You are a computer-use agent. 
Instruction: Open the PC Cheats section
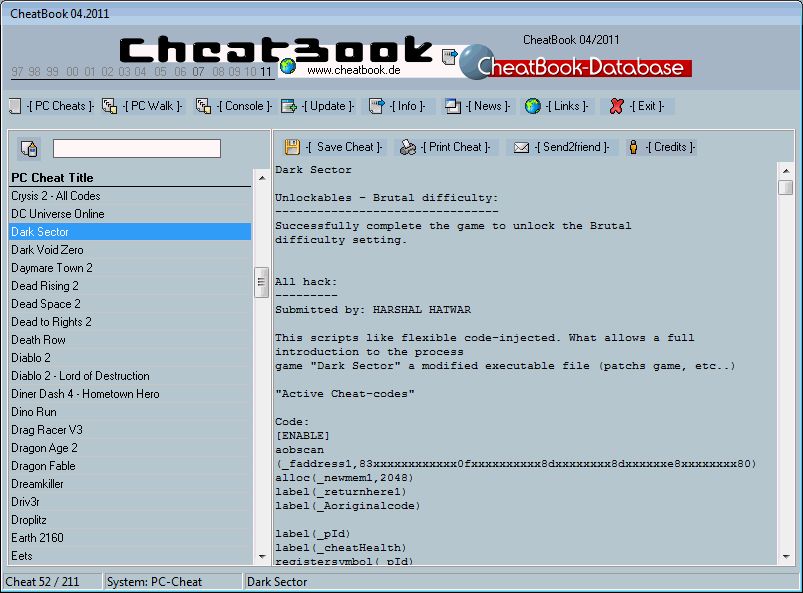[x=60, y=106]
